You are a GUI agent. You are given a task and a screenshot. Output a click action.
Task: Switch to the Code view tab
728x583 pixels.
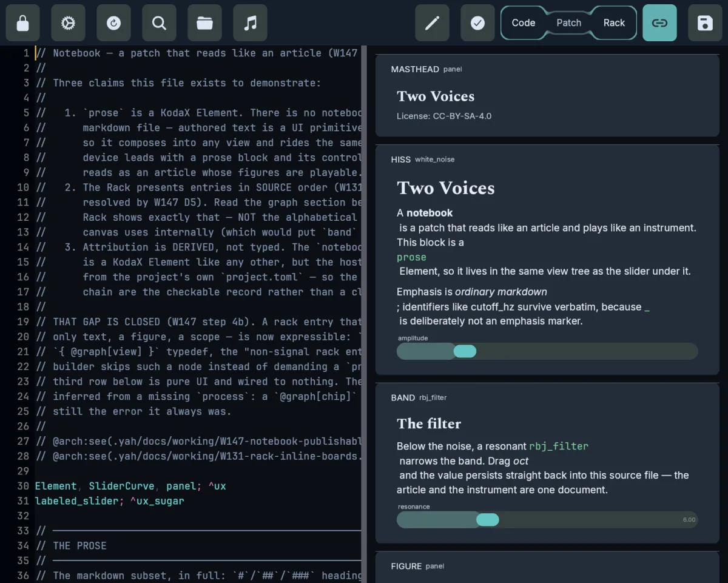(x=524, y=23)
